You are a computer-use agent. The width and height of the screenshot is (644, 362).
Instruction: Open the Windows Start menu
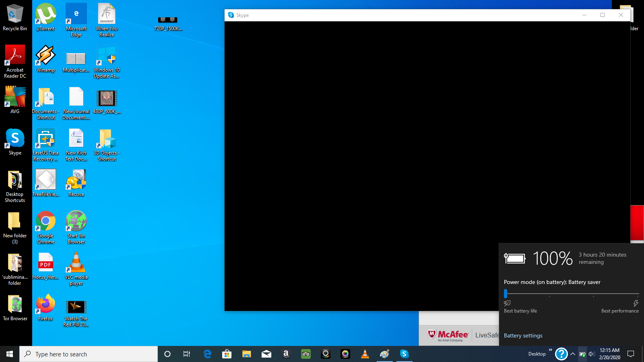[x=10, y=354]
